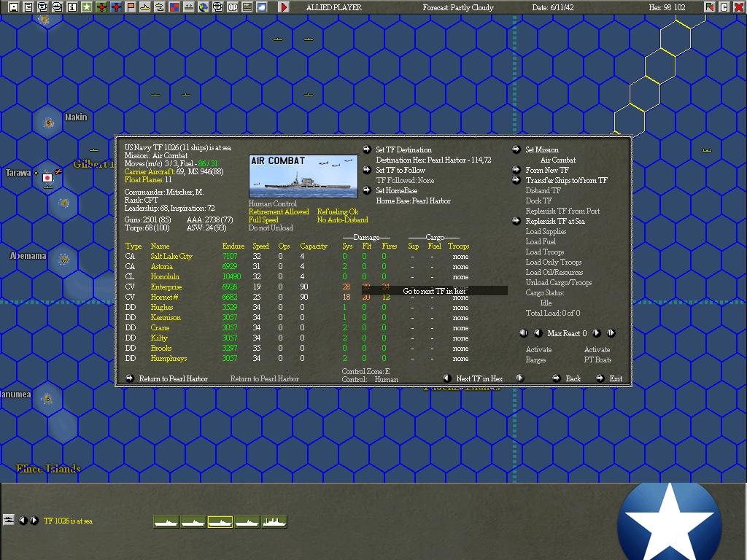This screenshot has height=560, width=747.
Task: Go to previous TF in hex arrow
Action: (x=447, y=378)
